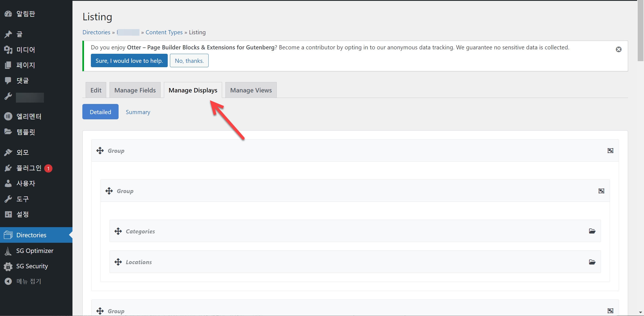Open the Manage Views tab
The image size is (644, 316).
click(x=251, y=90)
